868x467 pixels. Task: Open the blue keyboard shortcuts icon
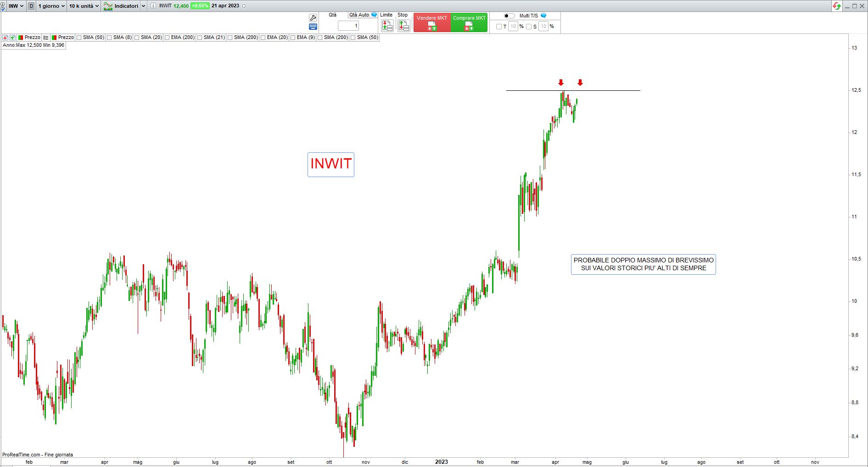coord(313,27)
